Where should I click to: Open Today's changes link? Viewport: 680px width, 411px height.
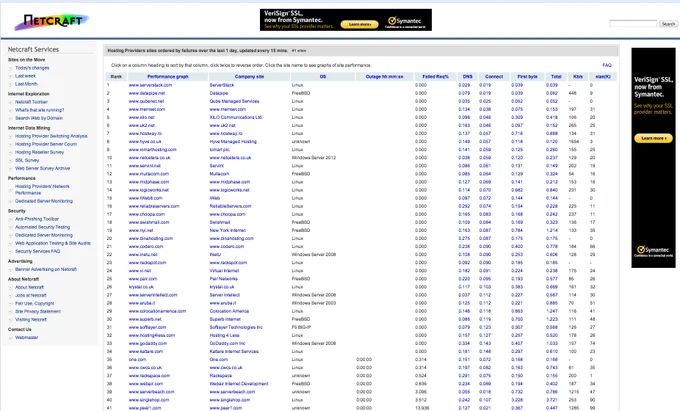tap(32, 68)
